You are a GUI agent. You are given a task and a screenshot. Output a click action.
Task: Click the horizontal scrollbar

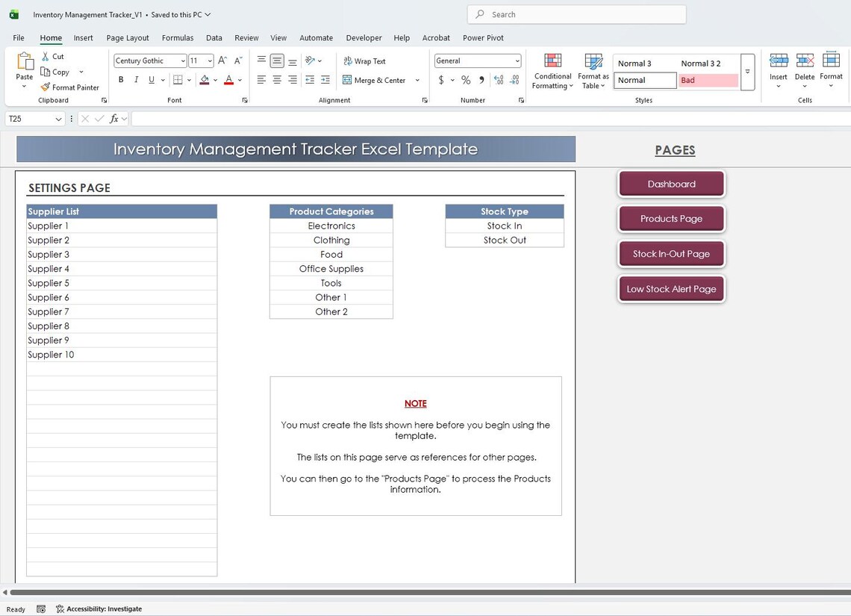430,592
